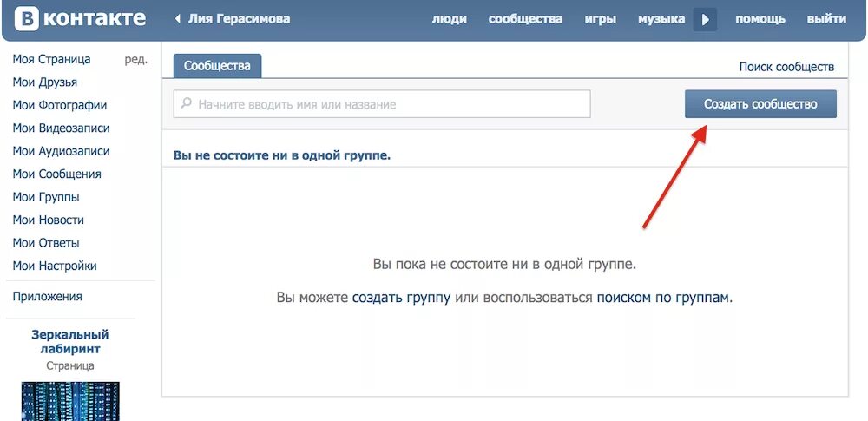Open Мои Настройки in the sidebar
Viewport: 868px width, 421px height.
tap(55, 266)
